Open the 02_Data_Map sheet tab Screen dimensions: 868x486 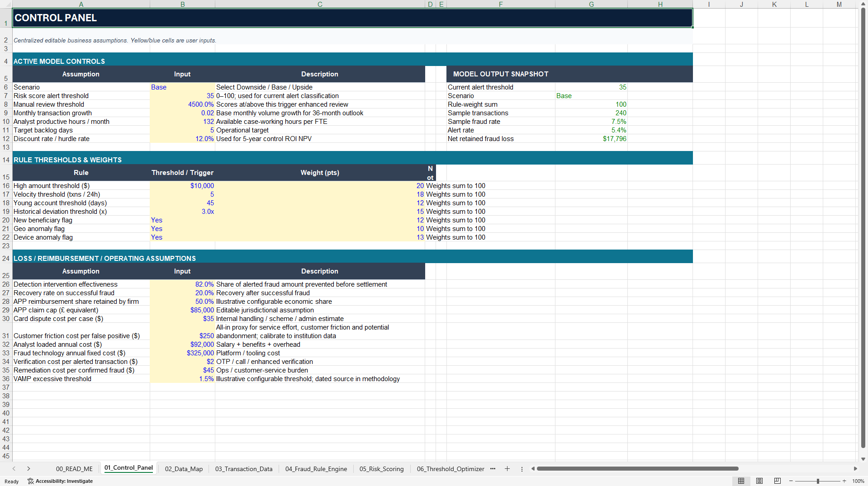[184, 469]
